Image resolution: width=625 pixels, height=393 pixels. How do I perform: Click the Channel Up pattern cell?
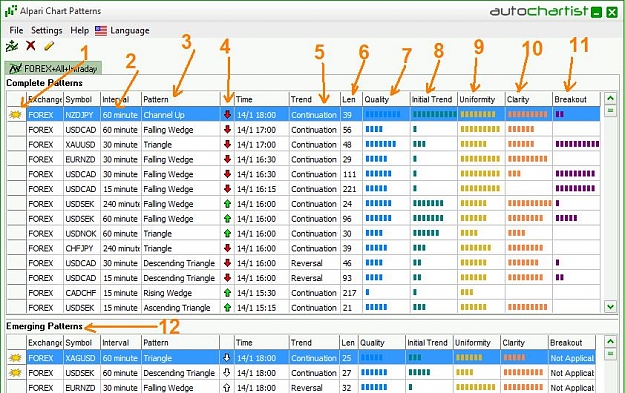(x=181, y=115)
